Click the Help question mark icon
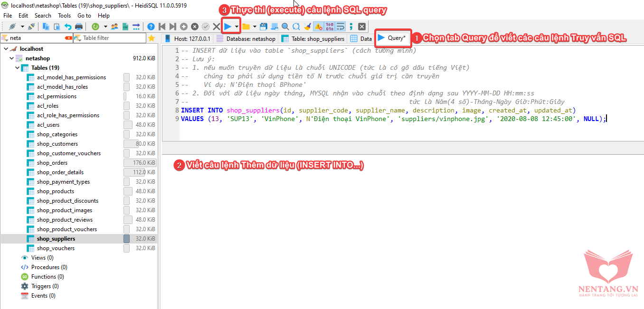 coord(151,27)
